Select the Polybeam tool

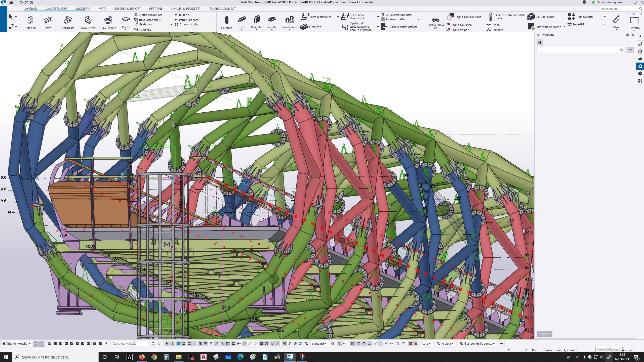[68, 20]
